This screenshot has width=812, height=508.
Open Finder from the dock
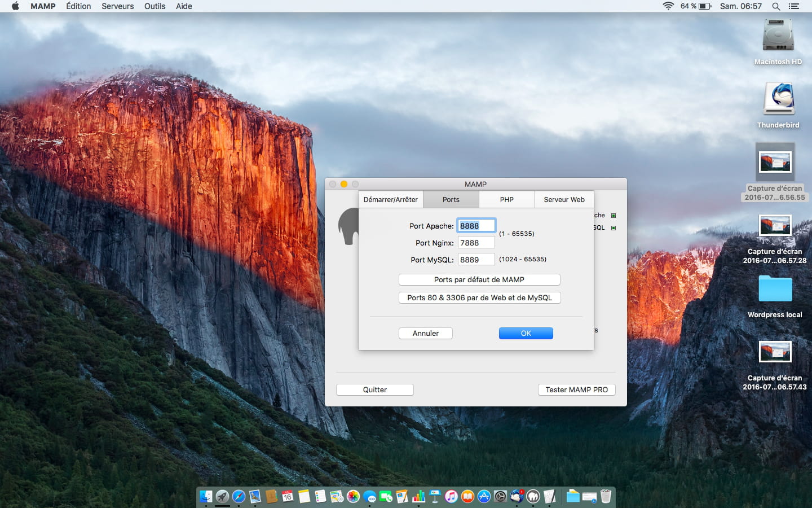tap(206, 496)
